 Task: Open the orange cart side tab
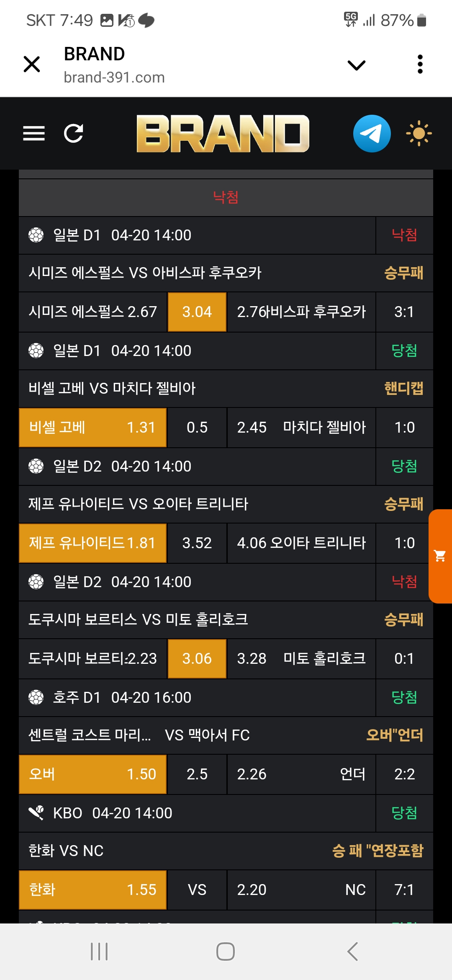point(440,556)
